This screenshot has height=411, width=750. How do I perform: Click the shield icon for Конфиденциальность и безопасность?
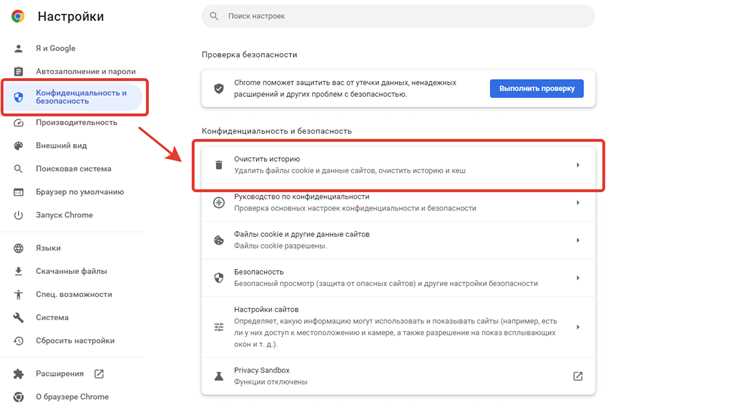(x=18, y=97)
